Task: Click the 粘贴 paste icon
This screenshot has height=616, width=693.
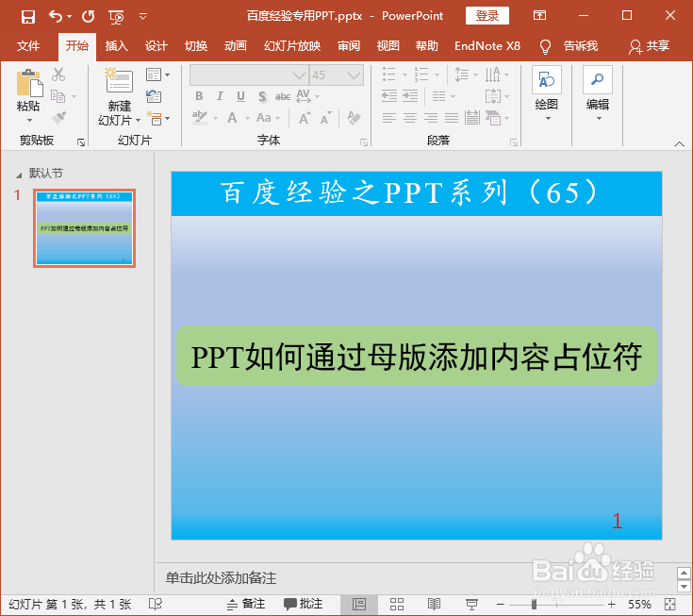Action: click(29, 83)
